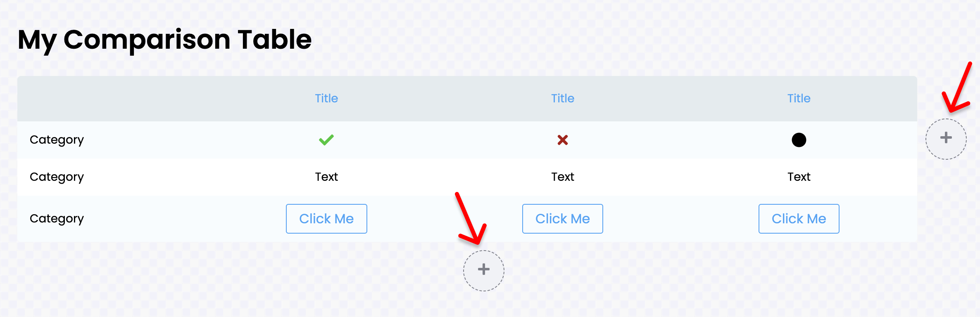Edit the last column Text cell
Image resolution: width=980 pixels, height=317 pixels.
pyautogui.click(x=799, y=177)
